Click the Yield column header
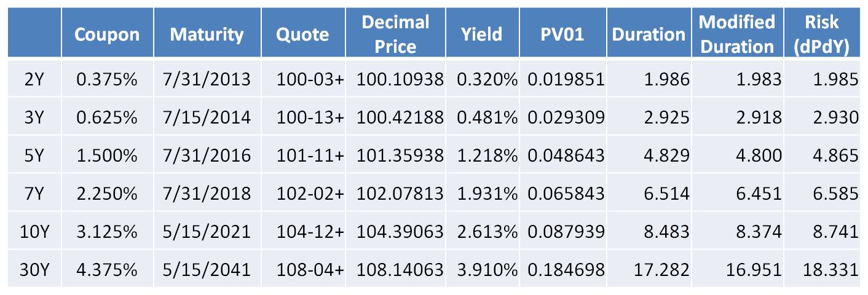Screen dimensions: 868x295 [x=481, y=34]
